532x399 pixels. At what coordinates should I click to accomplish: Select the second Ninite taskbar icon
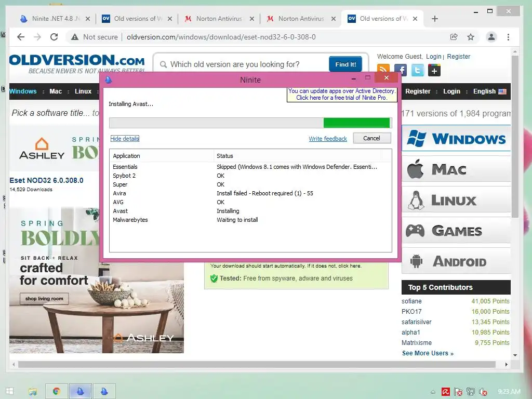click(x=104, y=391)
